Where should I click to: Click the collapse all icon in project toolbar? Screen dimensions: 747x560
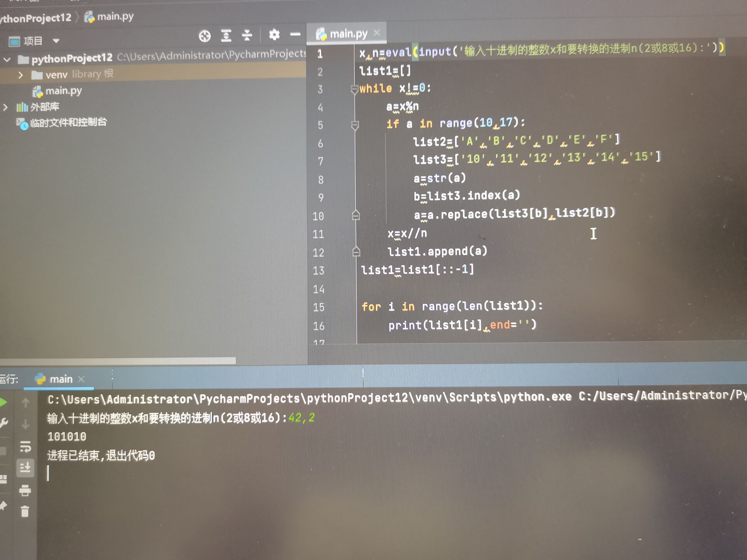point(247,35)
